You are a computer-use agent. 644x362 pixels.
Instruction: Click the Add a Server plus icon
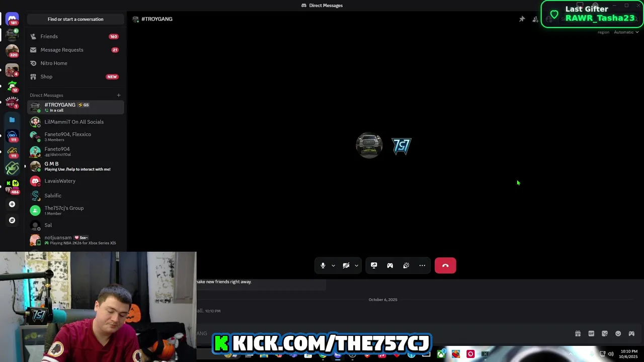point(12,204)
